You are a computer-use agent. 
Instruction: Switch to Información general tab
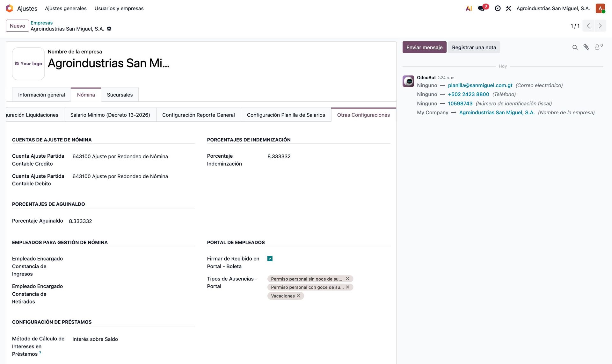coord(41,95)
